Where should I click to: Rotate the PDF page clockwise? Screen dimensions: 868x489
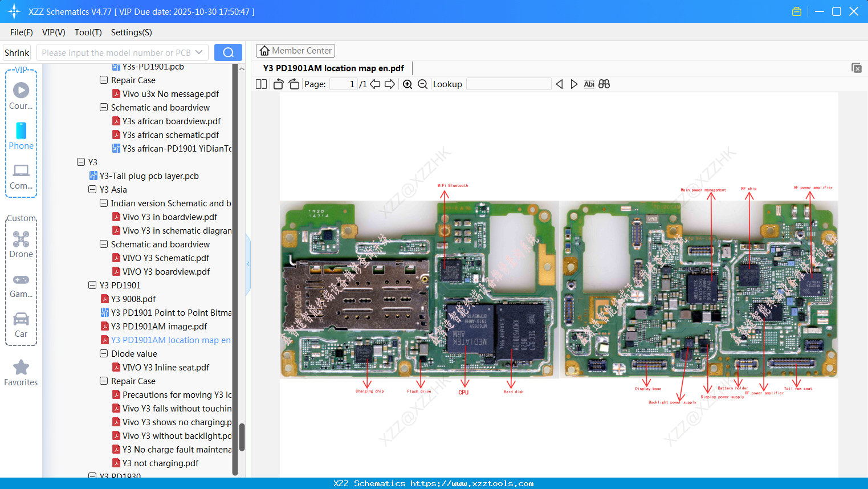tap(294, 84)
